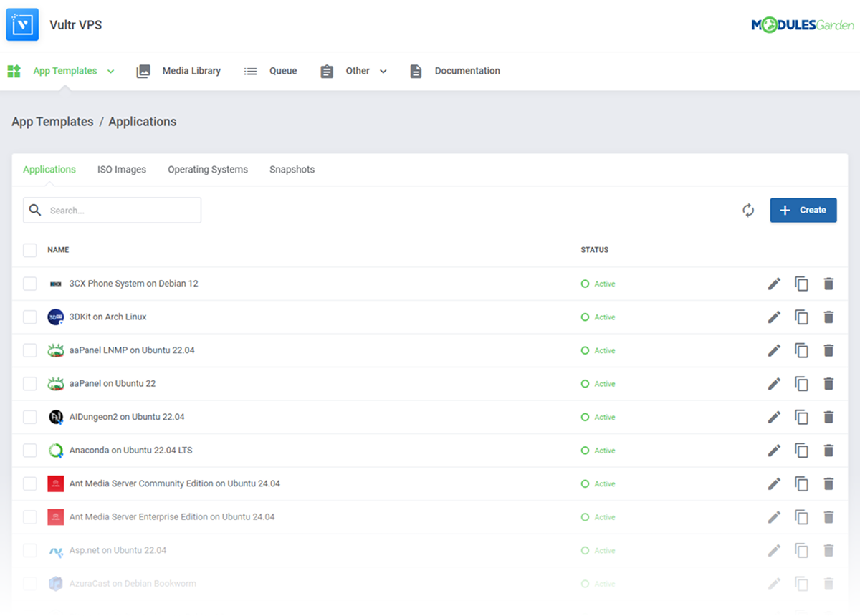This screenshot has width=860, height=616.
Task: Delete 3CX Phone System on Debian 12
Action: pos(828,284)
